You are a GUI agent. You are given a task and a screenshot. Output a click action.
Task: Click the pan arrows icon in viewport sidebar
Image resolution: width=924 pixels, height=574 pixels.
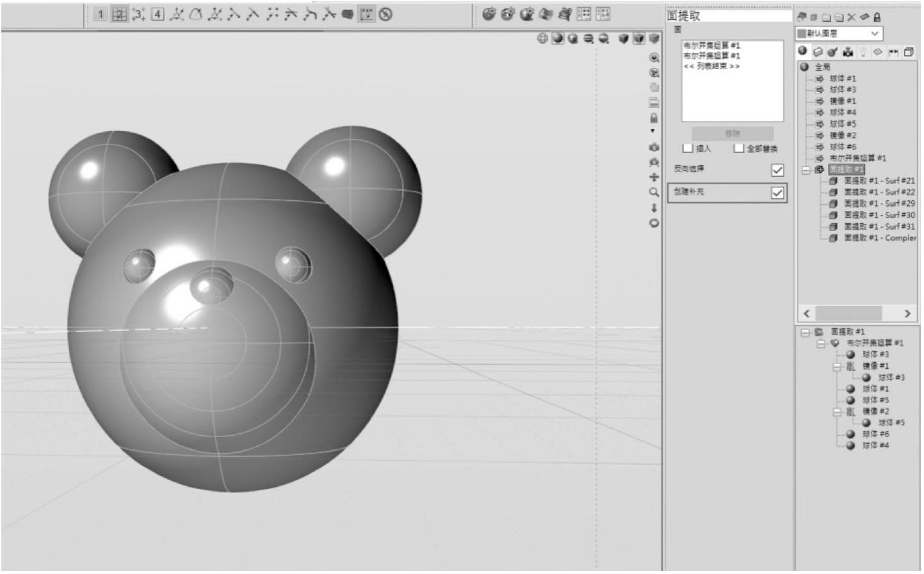(654, 177)
